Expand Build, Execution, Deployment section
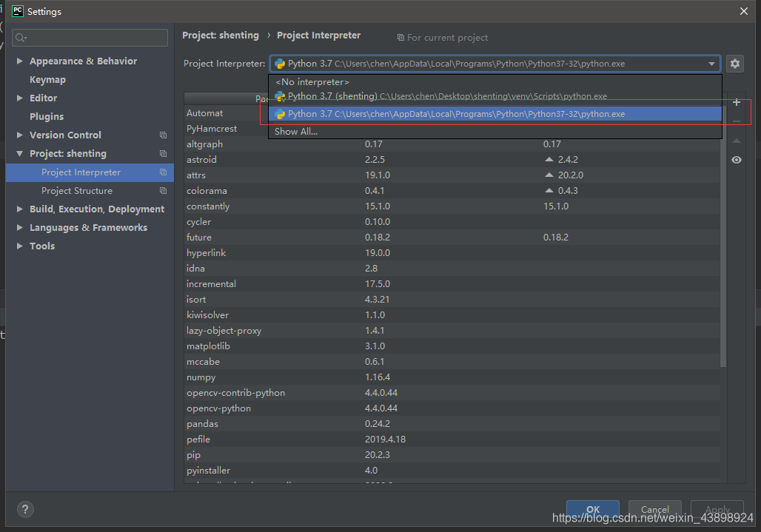This screenshot has width=761, height=532. click(x=20, y=209)
